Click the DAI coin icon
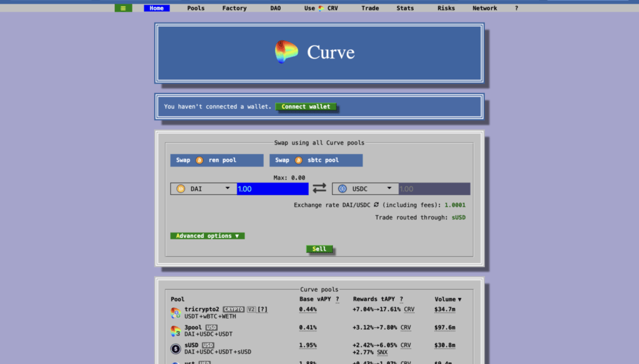This screenshot has height=364, width=639. [x=180, y=189]
